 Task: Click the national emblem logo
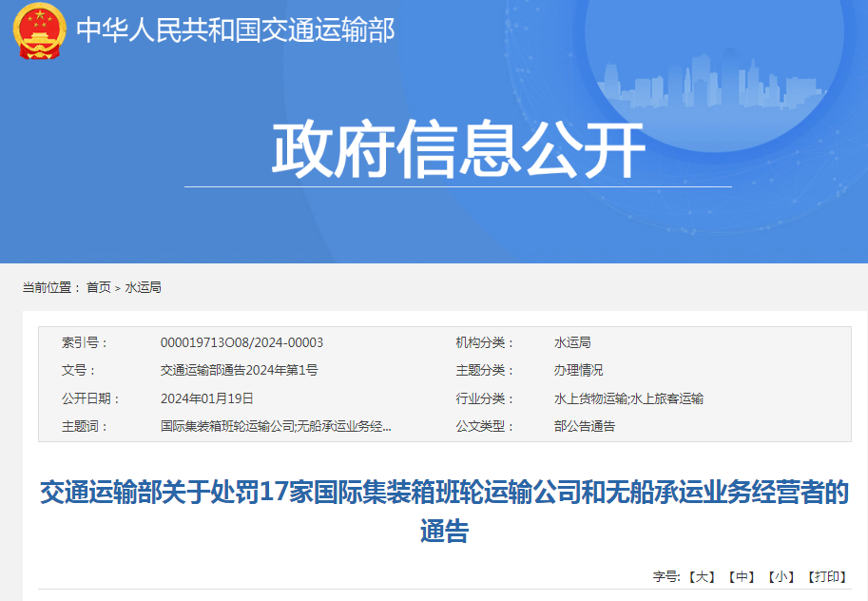[39, 31]
